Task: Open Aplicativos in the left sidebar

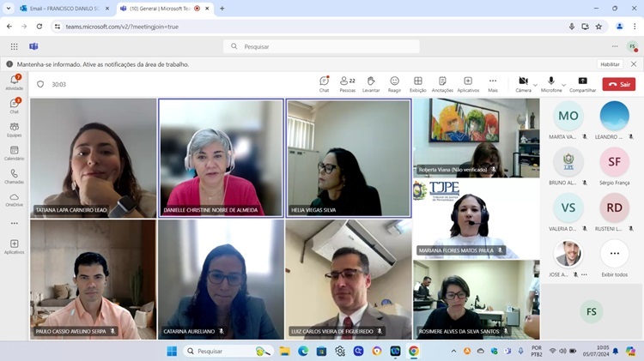Action: (15, 247)
